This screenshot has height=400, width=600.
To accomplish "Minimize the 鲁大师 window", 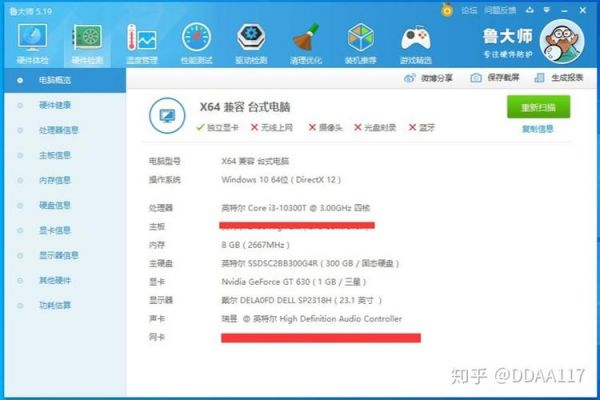I will pyautogui.click(x=564, y=10).
